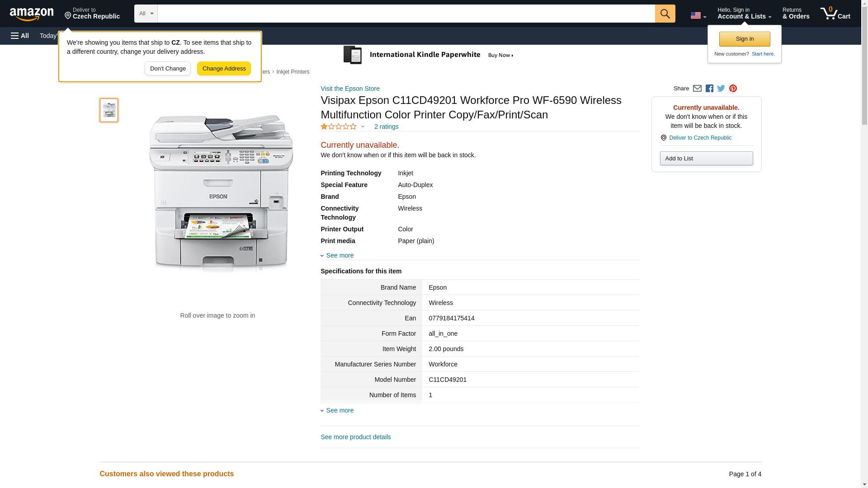Open the language flag selector

[698, 15]
